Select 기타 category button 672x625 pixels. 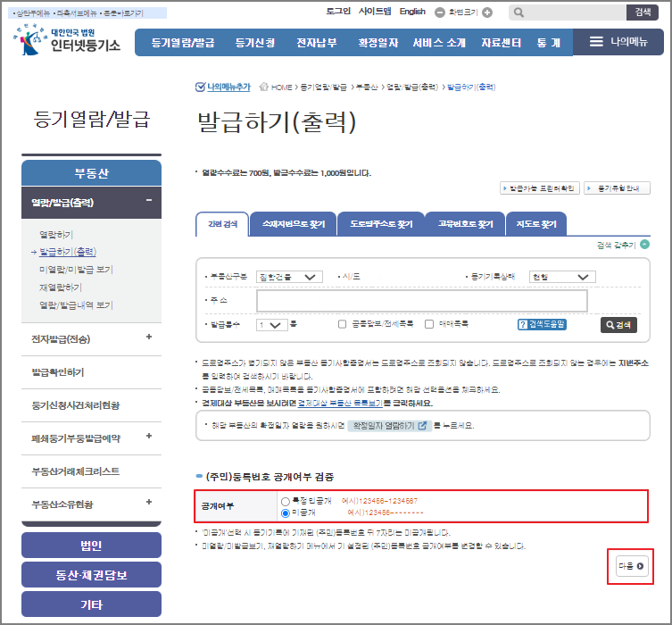coord(91,604)
